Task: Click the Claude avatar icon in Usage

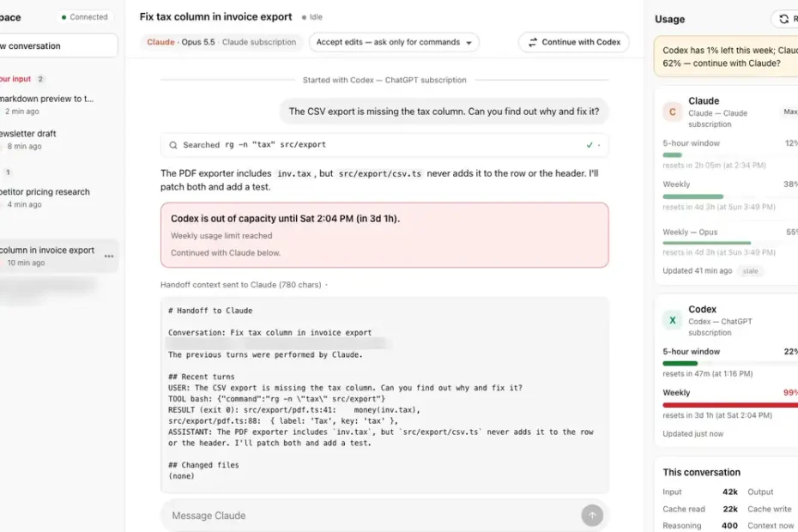Action: click(x=673, y=112)
